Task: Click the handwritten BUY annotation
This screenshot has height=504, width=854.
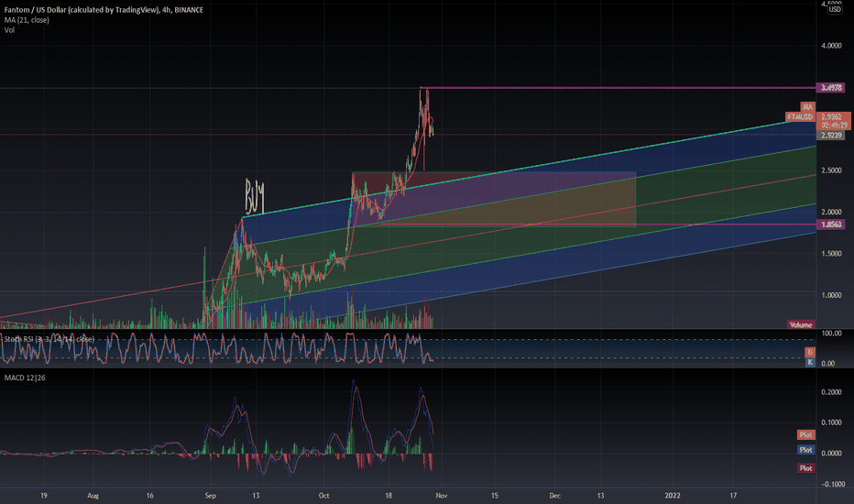Action: click(255, 196)
